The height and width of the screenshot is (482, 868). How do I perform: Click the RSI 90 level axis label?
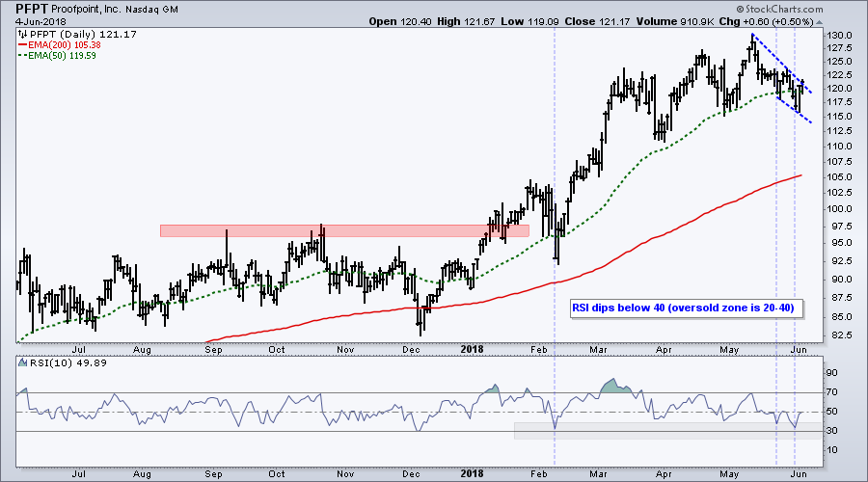(832, 373)
